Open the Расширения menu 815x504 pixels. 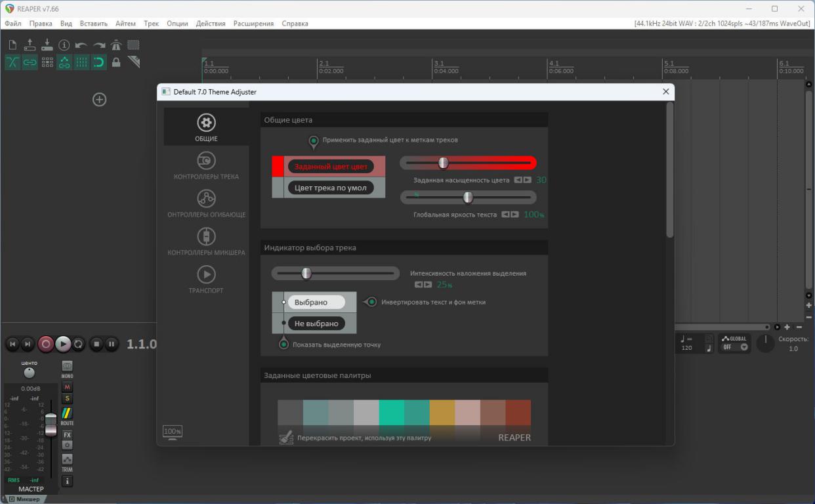tap(253, 24)
